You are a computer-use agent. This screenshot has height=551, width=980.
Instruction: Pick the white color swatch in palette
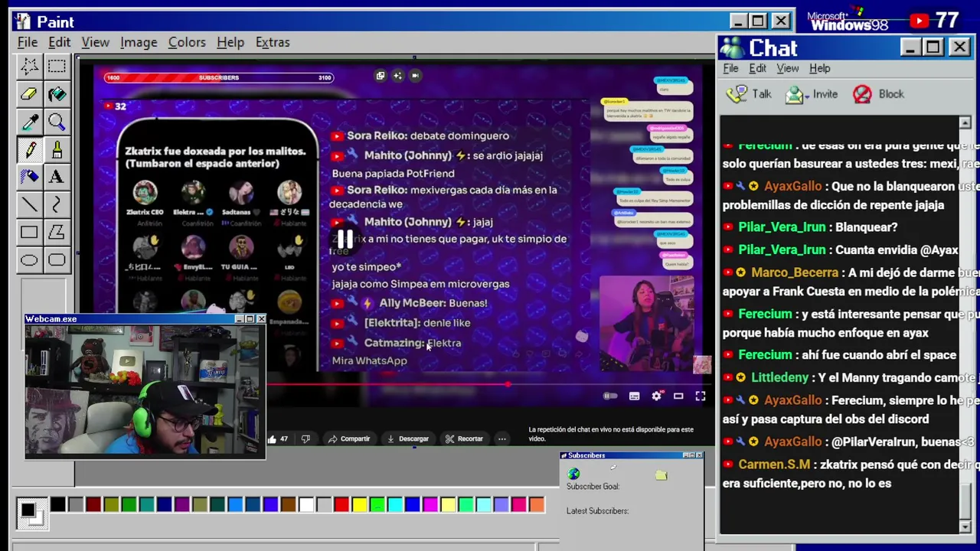(306, 504)
